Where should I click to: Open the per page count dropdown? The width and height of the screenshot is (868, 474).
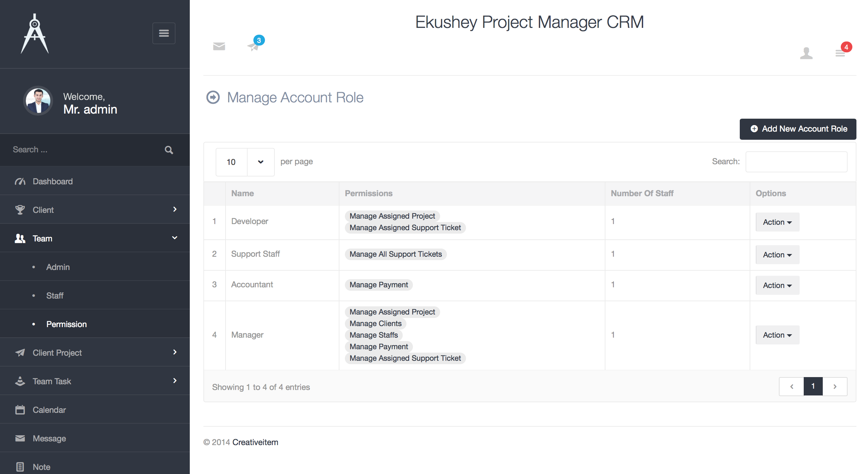(261, 162)
